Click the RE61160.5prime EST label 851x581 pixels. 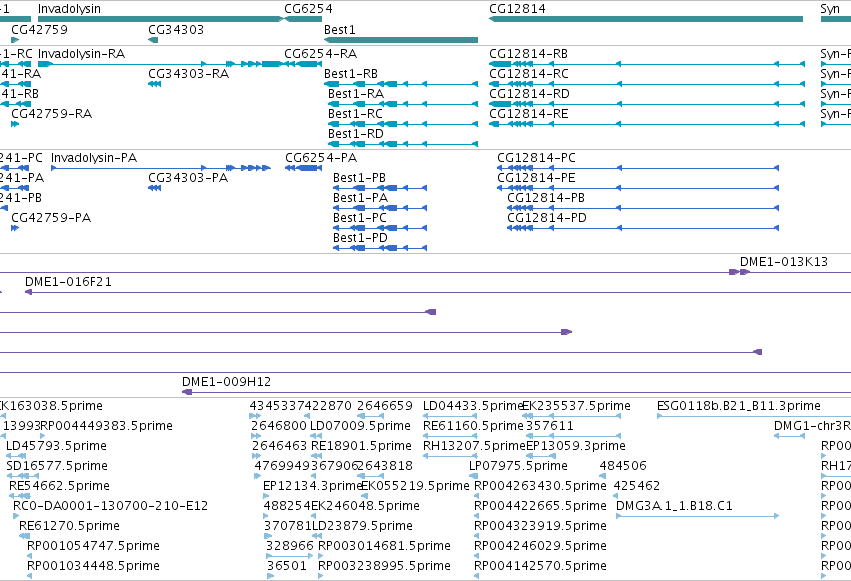tap(473, 426)
